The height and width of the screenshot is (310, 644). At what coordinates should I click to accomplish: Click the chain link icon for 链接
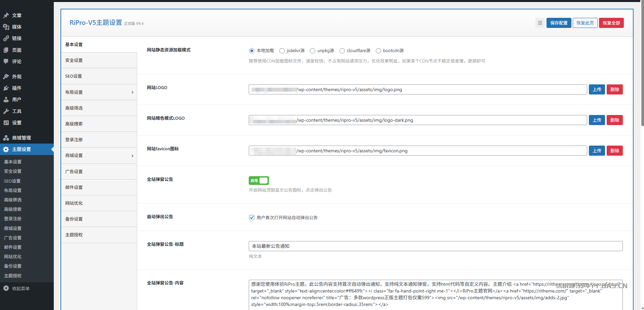(x=6, y=38)
